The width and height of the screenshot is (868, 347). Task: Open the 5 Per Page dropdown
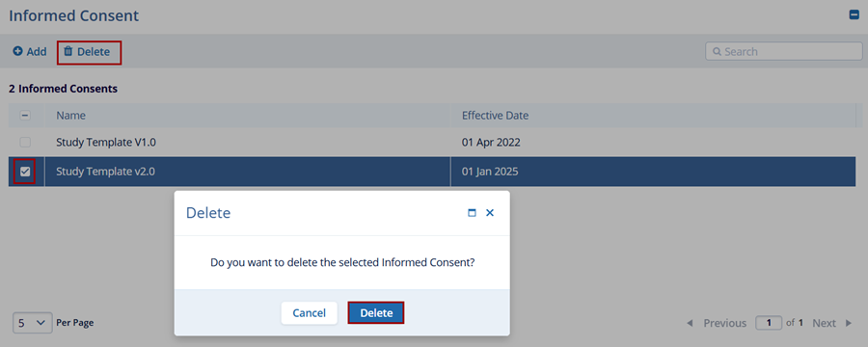[x=33, y=323]
